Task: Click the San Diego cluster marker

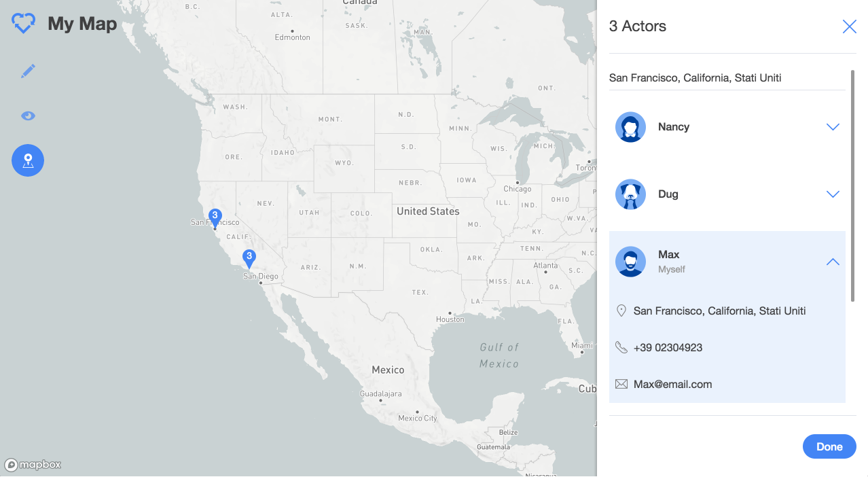Action: 249,258
